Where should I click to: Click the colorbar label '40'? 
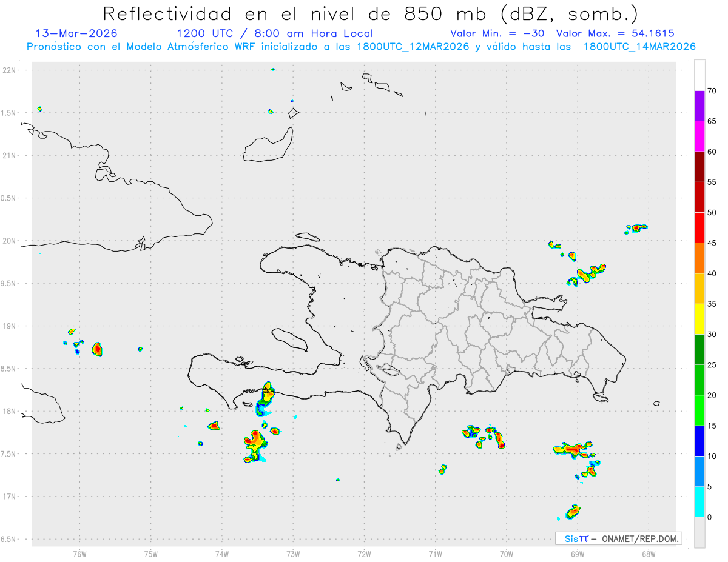(712, 273)
